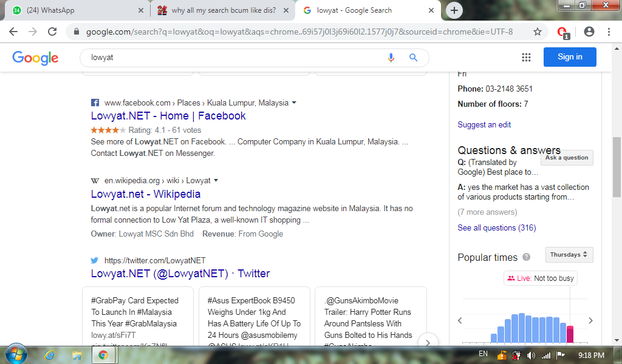Start voice search with the microphone icon

pos(391,58)
